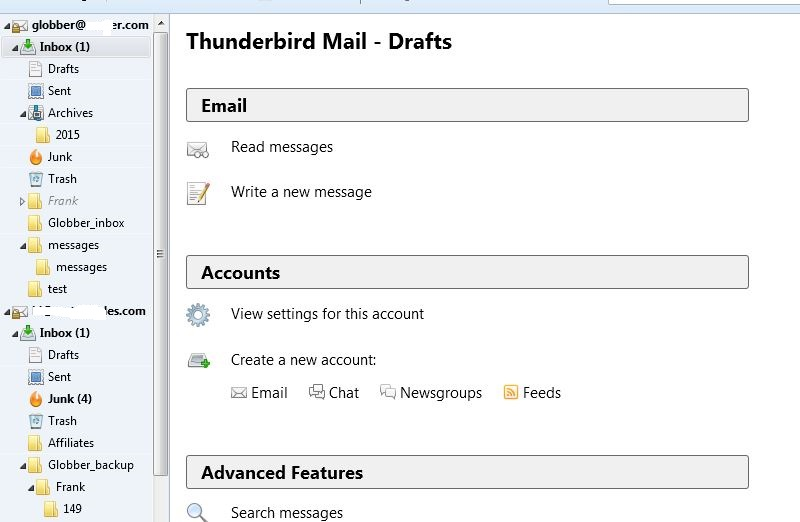This screenshot has width=800, height=522.
Task: Collapse the globber account tree
Action: click(x=7, y=26)
